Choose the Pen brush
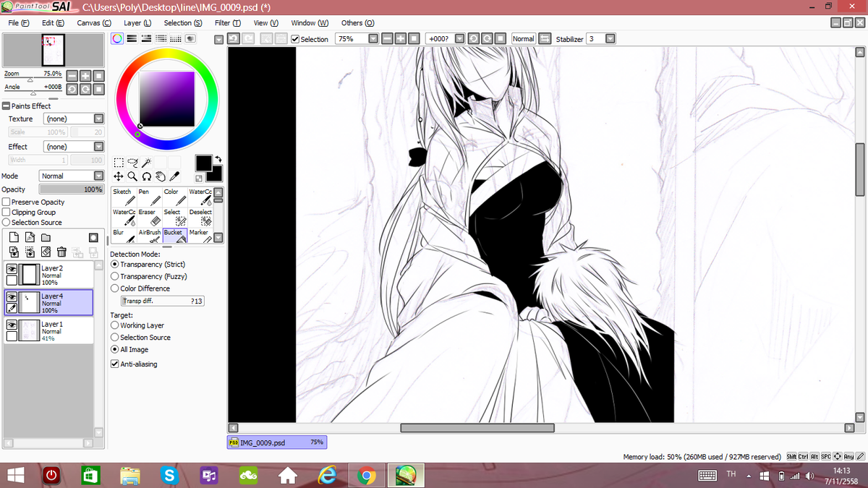The width and height of the screenshot is (868, 488). tap(149, 197)
